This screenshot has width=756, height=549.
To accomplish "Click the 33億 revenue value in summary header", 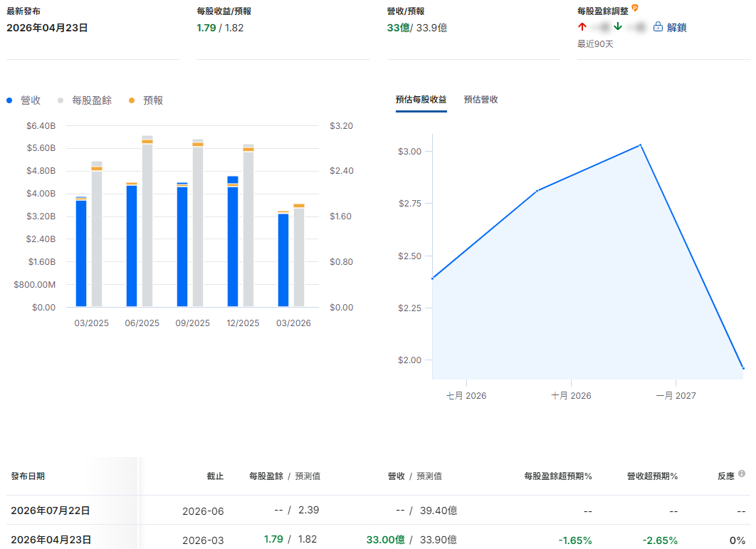I will [x=398, y=28].
